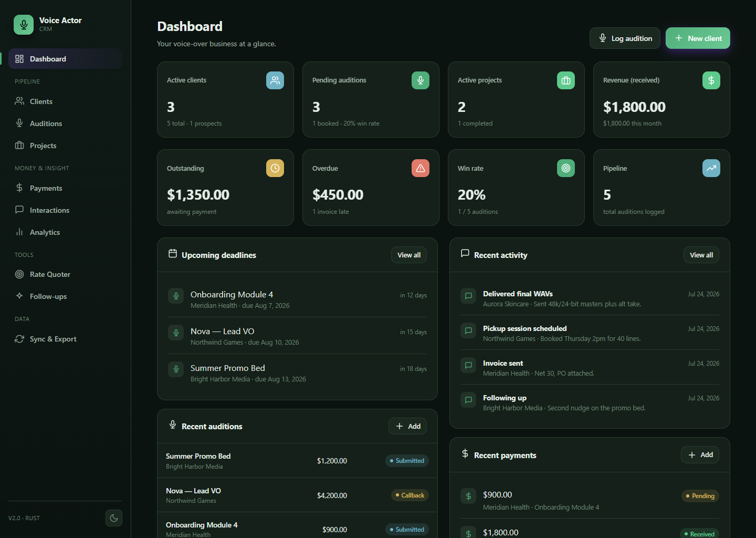Open the Auditions page
Image resolution: width=756 pixels, height=538 pixels.
click(65, 123)
